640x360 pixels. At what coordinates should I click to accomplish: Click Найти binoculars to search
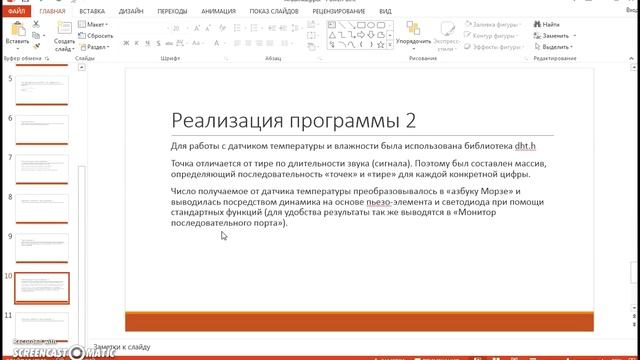coord(546,24)
